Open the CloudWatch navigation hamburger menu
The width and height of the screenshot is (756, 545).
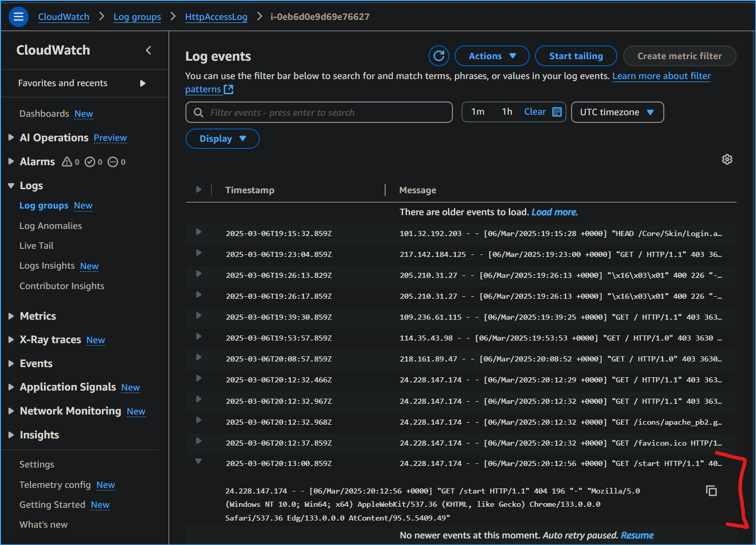click(x=18, y=16)
